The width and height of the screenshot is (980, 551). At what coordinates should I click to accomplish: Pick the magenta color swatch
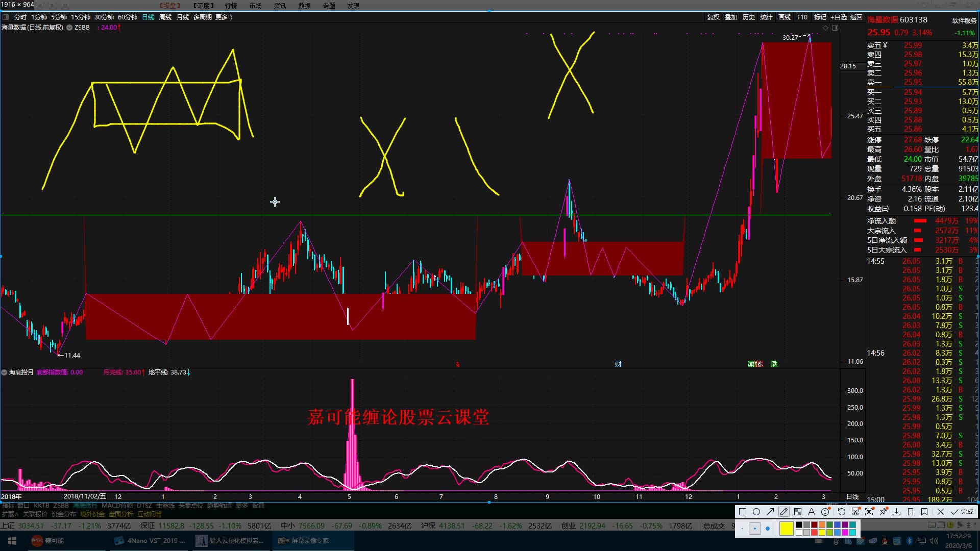pyautogui.click(x=845, y=532)
